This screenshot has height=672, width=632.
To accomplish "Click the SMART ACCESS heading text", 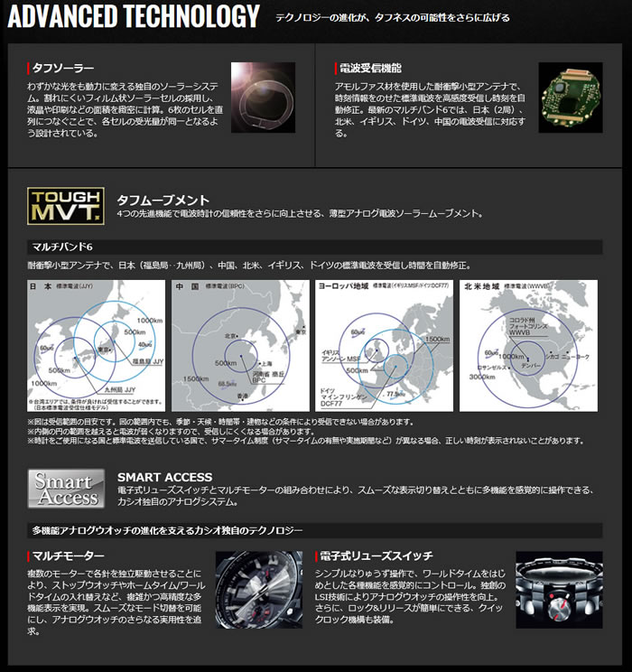I will click(164, 477).
